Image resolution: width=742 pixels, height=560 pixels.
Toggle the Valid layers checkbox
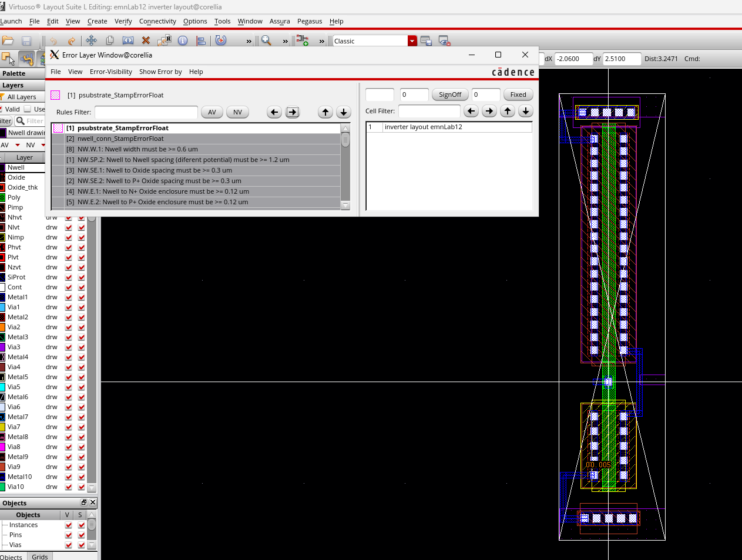2,109
